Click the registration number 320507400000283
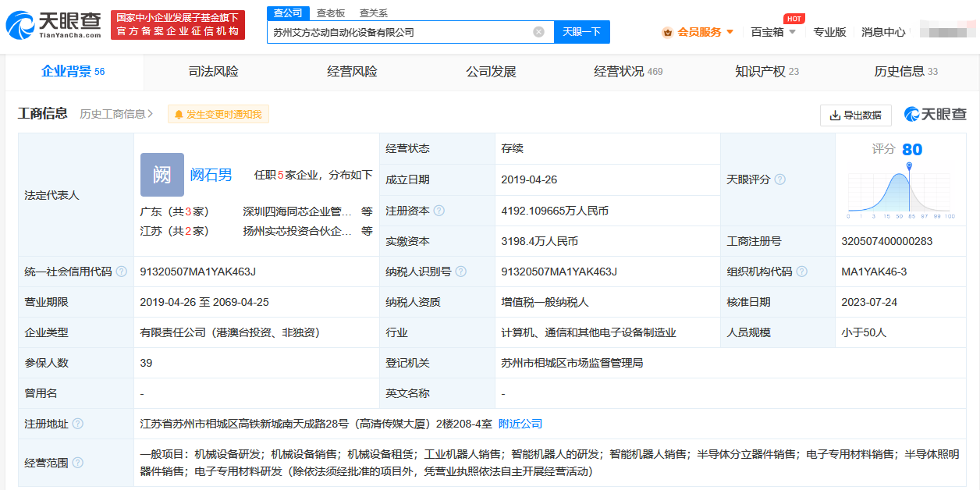The height and width of the screenshot is (490, 980). click(887, 241)
